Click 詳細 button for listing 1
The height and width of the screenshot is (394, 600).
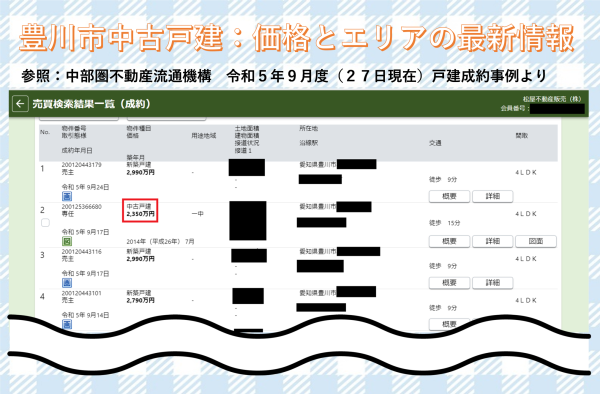[x=492, y=196]
